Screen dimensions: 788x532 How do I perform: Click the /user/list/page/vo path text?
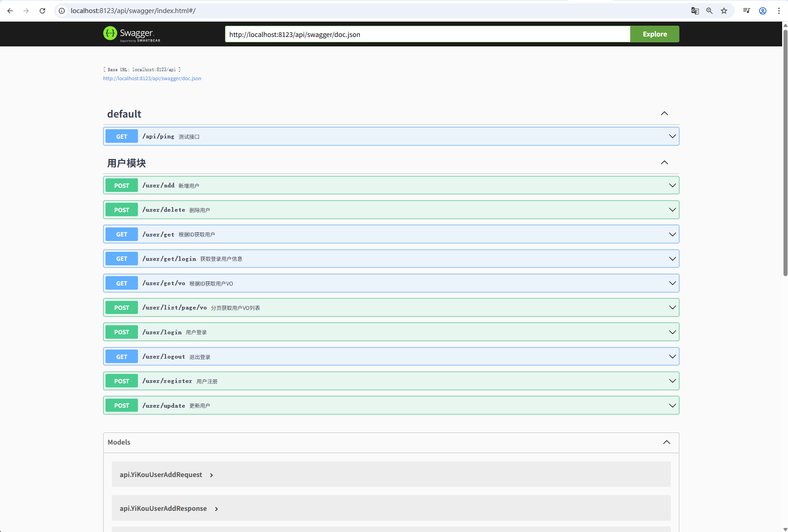coord(174,308)
